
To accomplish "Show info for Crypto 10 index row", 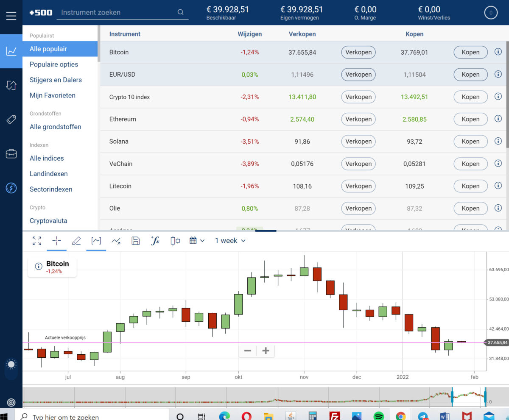I will [498, 97].
